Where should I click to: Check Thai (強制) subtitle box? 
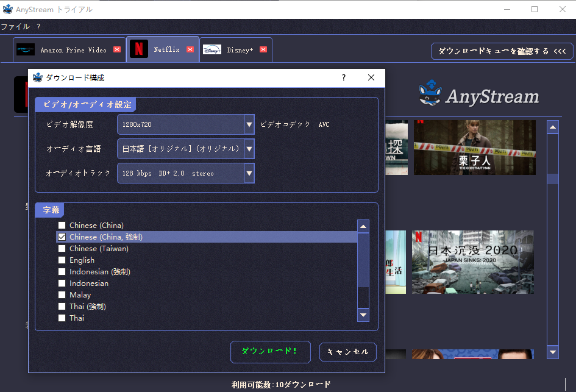tap(62, 307)
